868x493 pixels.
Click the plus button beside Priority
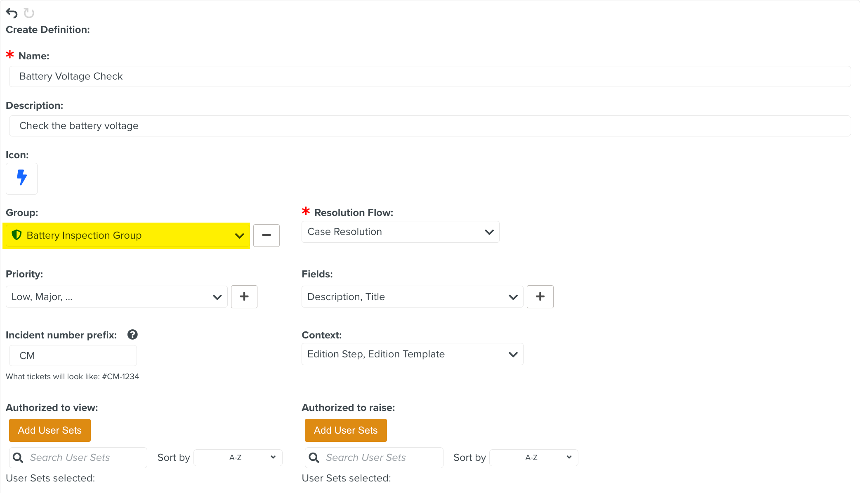(244, 296)
